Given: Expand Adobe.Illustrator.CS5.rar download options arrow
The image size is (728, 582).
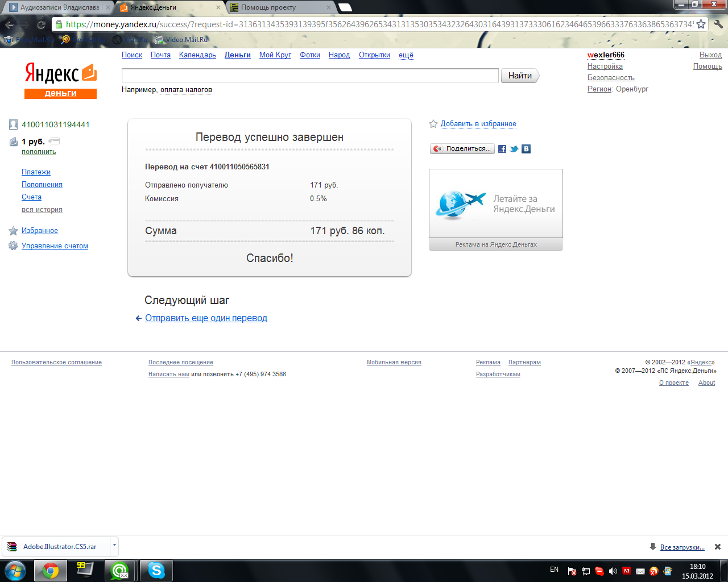Looking at the screenshot, I should tap(114, 545).
